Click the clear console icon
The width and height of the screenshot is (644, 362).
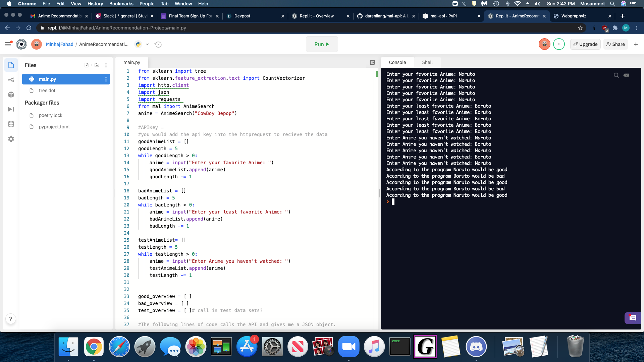[626, 75]
